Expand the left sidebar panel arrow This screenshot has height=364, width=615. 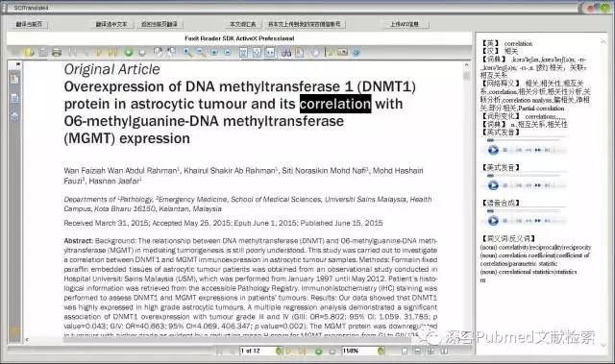tap(17, 63)
